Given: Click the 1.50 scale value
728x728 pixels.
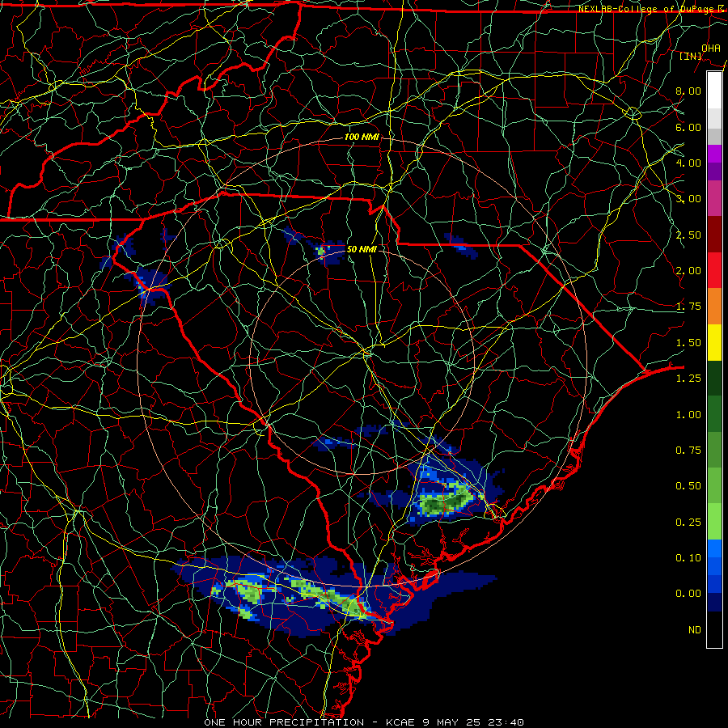Looking at the screenshot, I should pos(688,343).
